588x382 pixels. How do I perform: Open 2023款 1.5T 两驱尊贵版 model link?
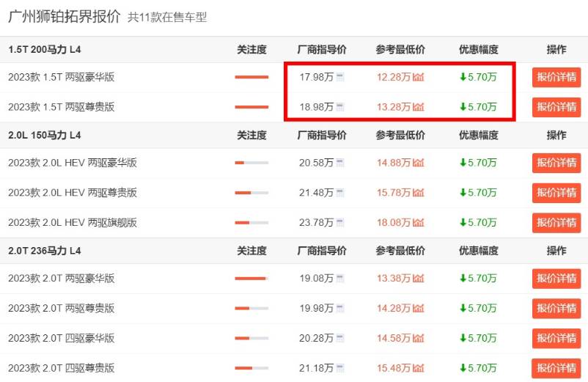(x=62, y=107)
